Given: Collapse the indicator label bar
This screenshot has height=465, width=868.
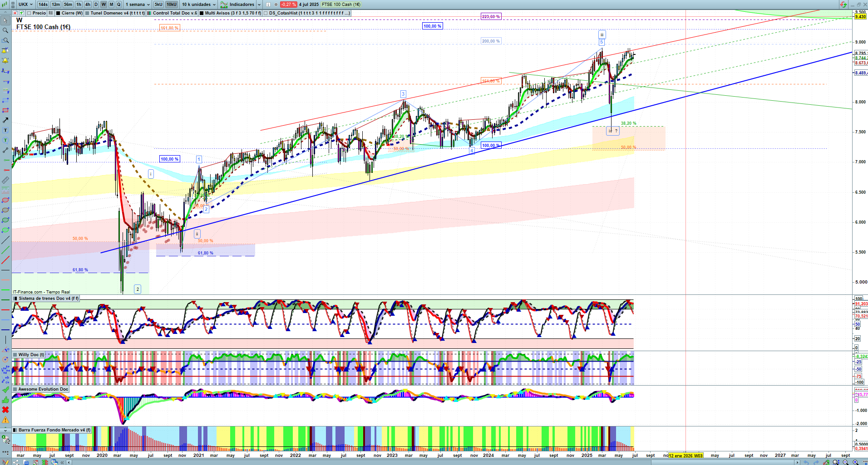Looking at the screenshot, I should [5, 13].
